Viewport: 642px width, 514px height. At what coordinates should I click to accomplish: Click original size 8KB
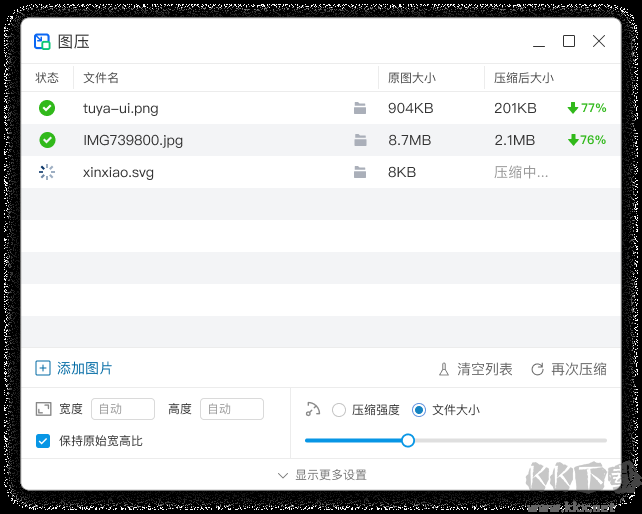(402, 172)
